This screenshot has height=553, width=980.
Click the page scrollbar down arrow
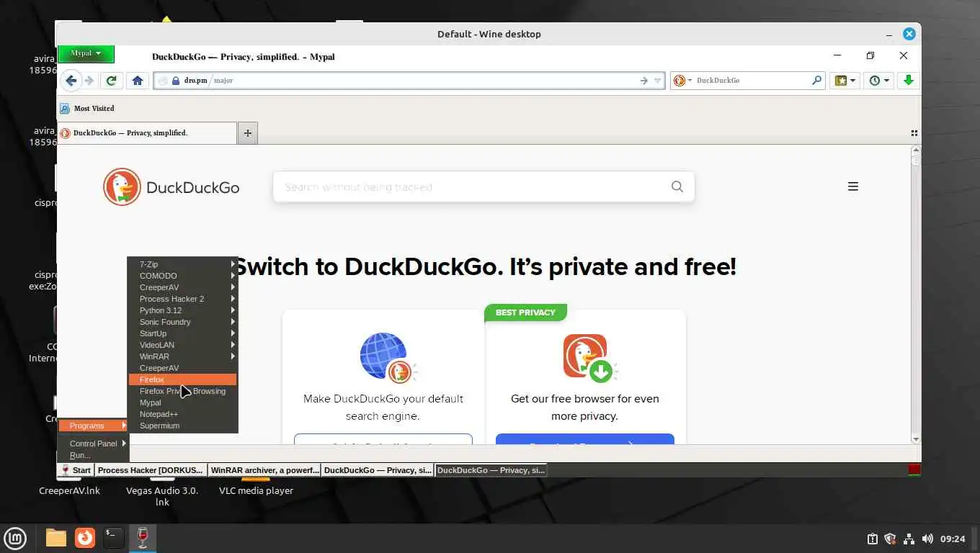(916, 439)
